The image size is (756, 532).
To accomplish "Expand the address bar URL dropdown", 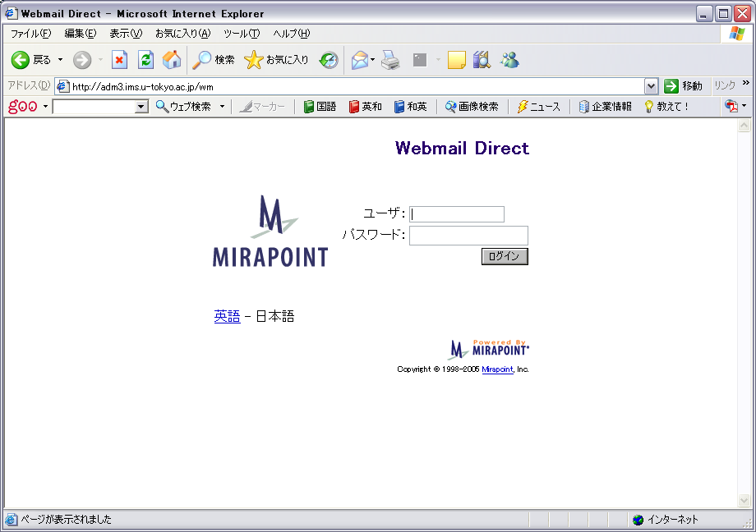I will [x=651, y=86].
